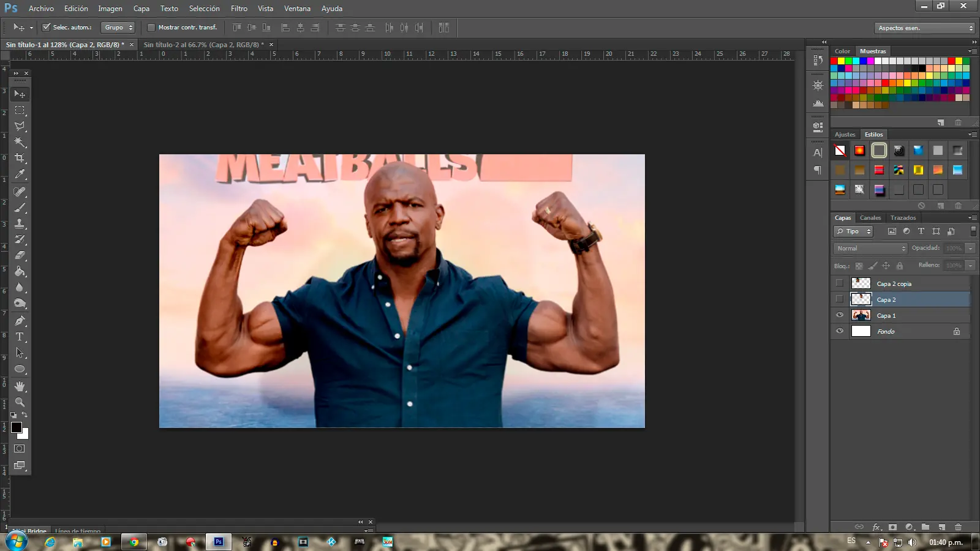This screenshot has height=551, width=980.
Task: Add a layer style with fx icon
Action: tap(876, 527)
